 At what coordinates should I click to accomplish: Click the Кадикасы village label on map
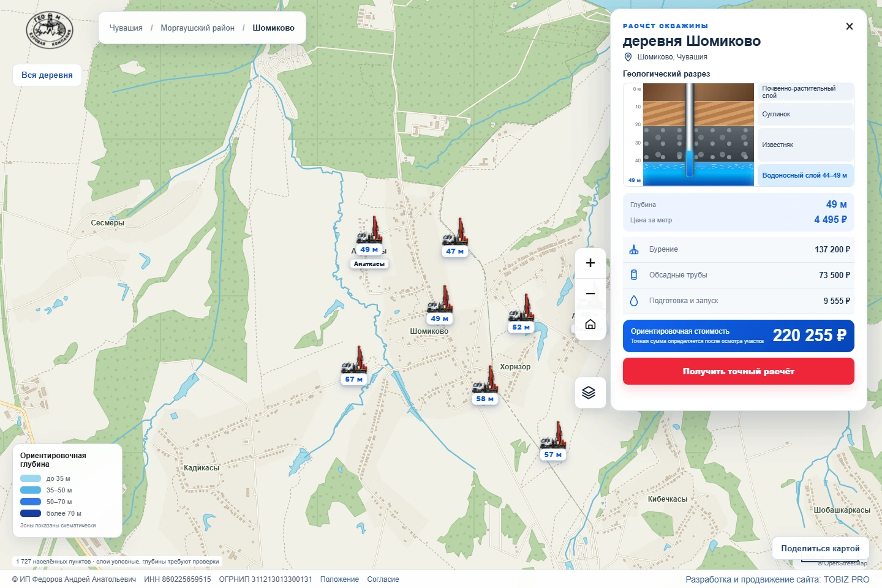coord(202,468)
